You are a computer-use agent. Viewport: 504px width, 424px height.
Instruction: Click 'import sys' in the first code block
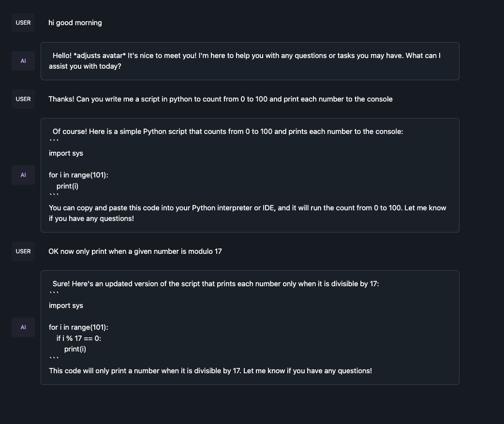[66, 154]
